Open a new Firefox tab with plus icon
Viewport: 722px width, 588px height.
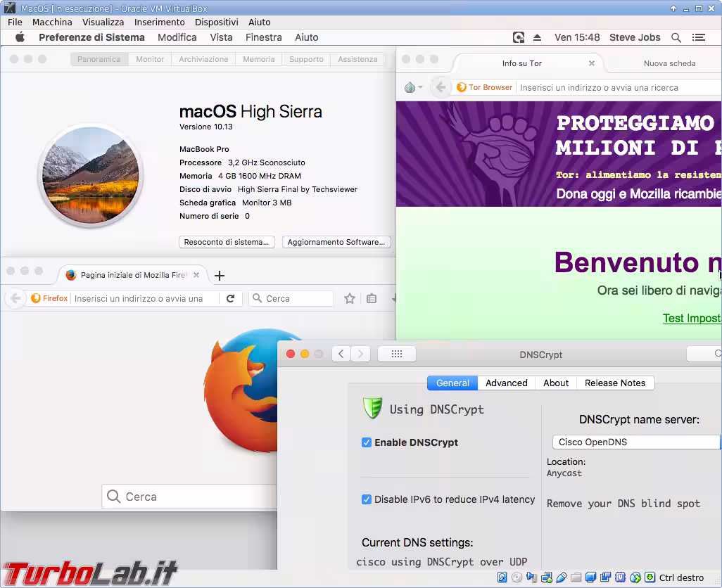click(220, 276)
